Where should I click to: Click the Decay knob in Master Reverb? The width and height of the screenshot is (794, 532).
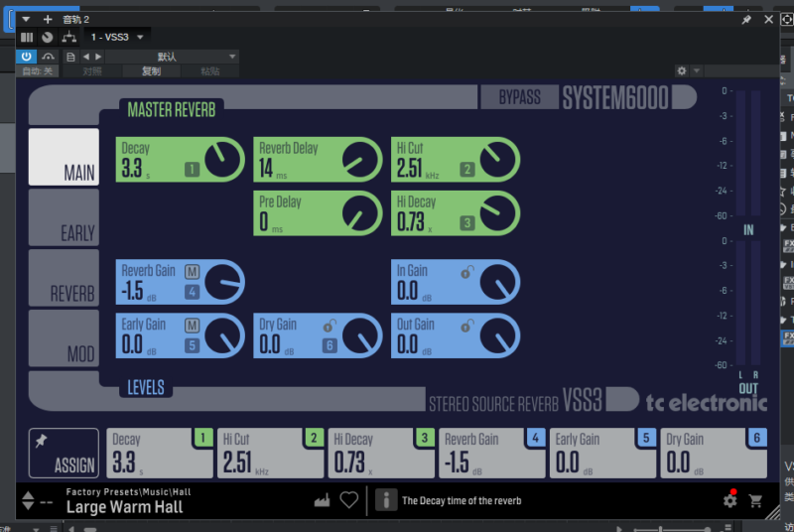(x=223, y=159)
